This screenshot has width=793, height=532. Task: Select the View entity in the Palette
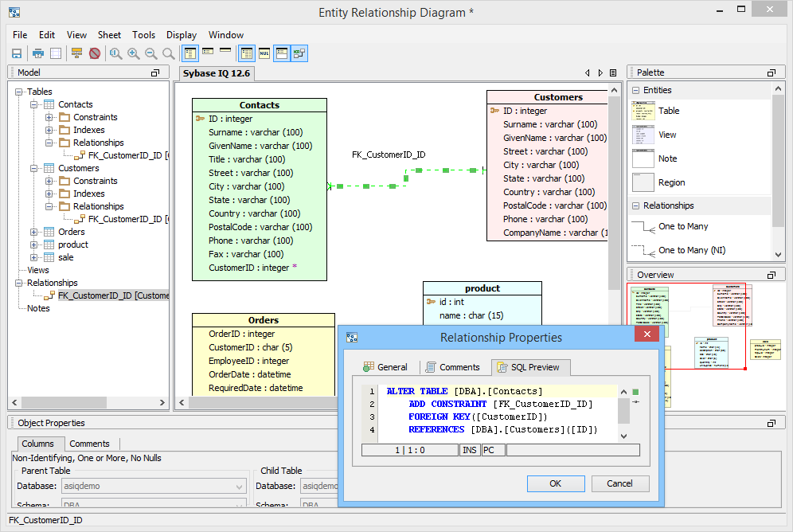(654, 135)
